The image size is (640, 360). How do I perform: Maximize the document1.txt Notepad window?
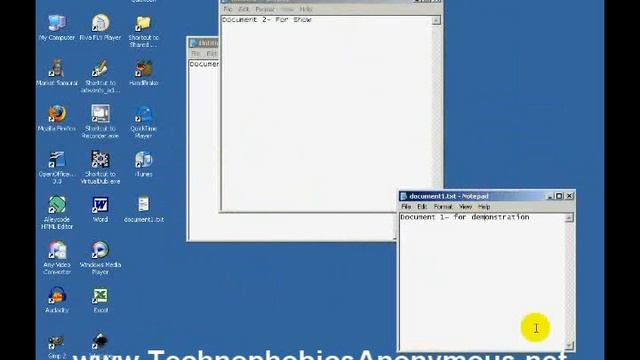559,196
